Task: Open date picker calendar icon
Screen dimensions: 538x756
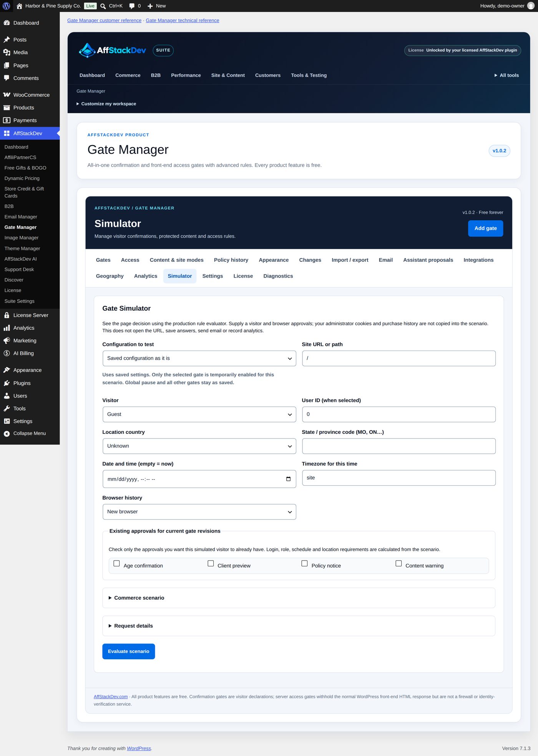Action: pos(288,479)
